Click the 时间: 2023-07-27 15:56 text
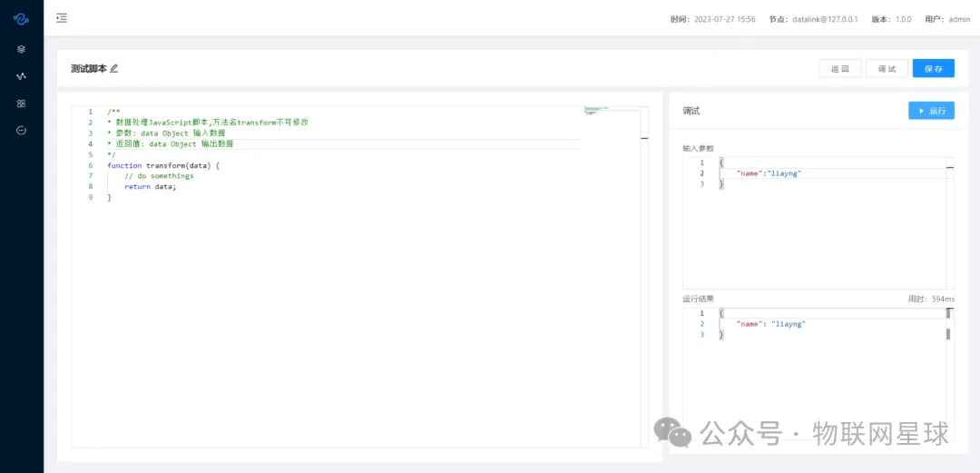980x473 pixels. 712,19
